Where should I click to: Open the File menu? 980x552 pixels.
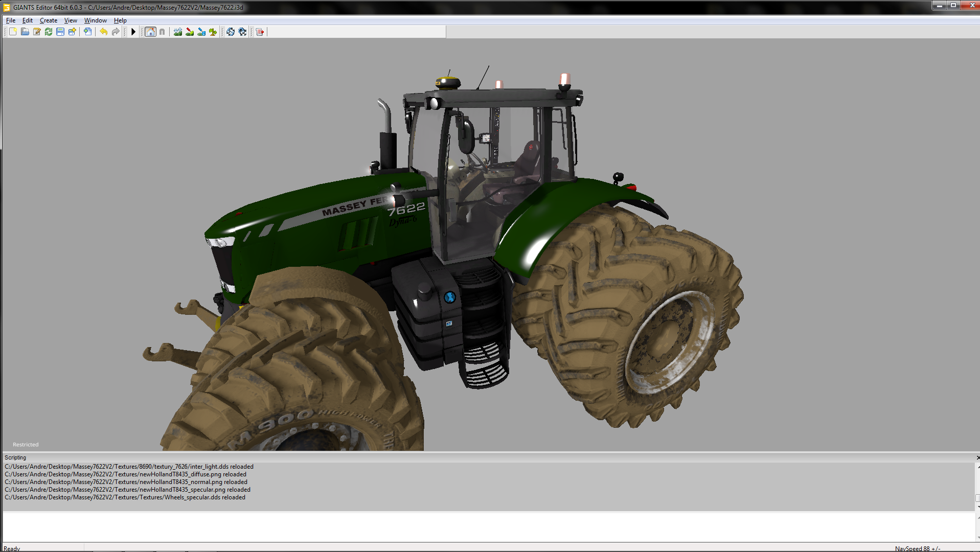pos(11,20)
